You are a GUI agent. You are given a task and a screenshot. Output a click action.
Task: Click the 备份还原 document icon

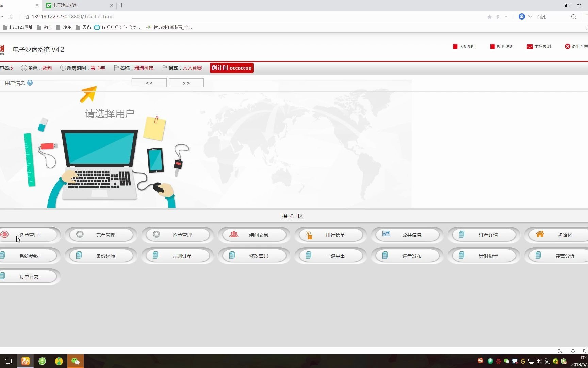click(x=79, y=255)
